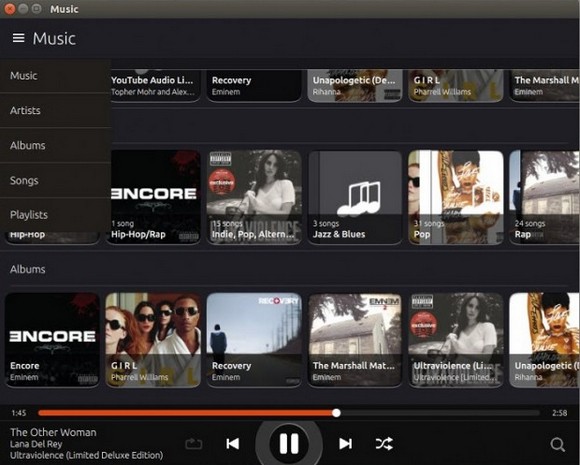Open the Rap genre with 24 songs
Viewport: 580px width, 465px height.
(544, 197)
